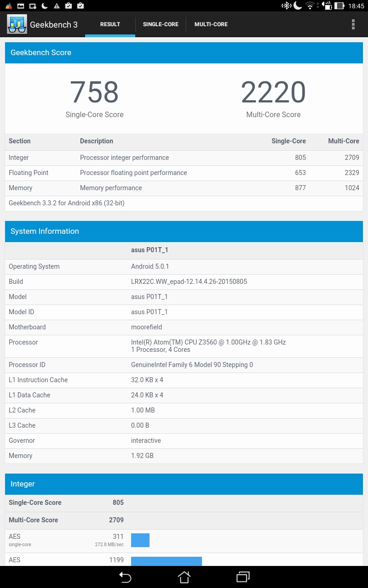Tap the Floating Point multi-core value 2329
Screen dimensions: 368x588
click(352, 173)
